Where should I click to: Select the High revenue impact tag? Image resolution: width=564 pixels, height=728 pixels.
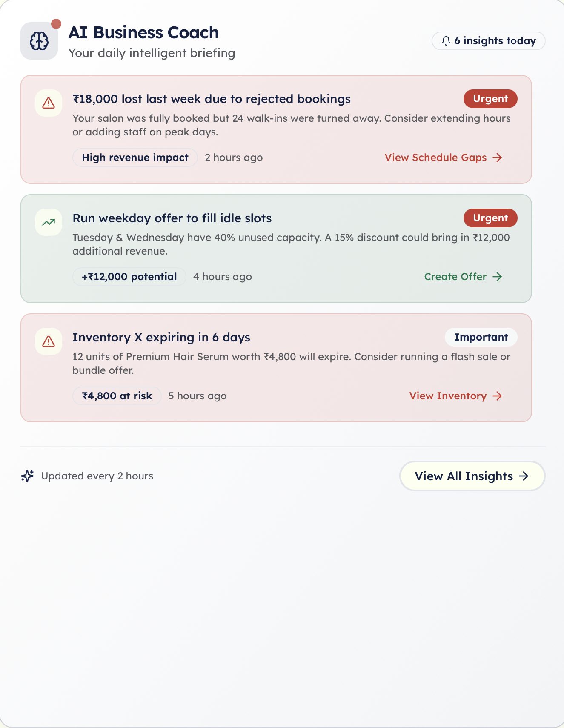click(135, 158)
